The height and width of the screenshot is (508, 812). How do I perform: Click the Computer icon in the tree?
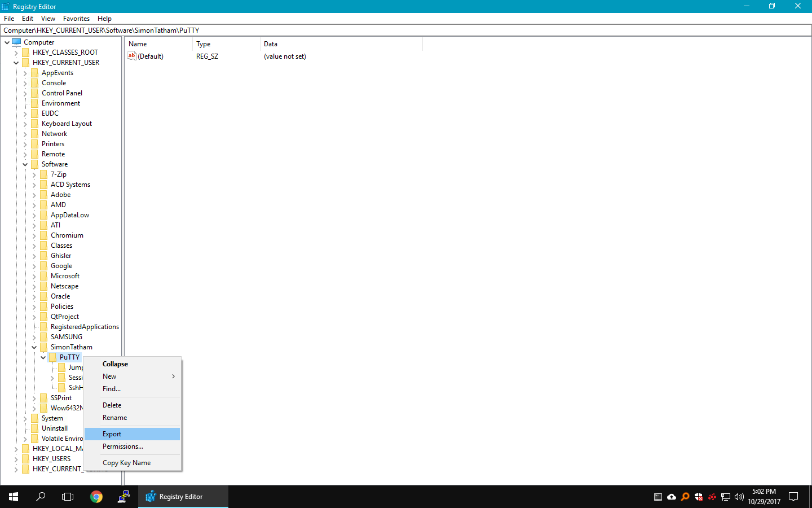16,42
